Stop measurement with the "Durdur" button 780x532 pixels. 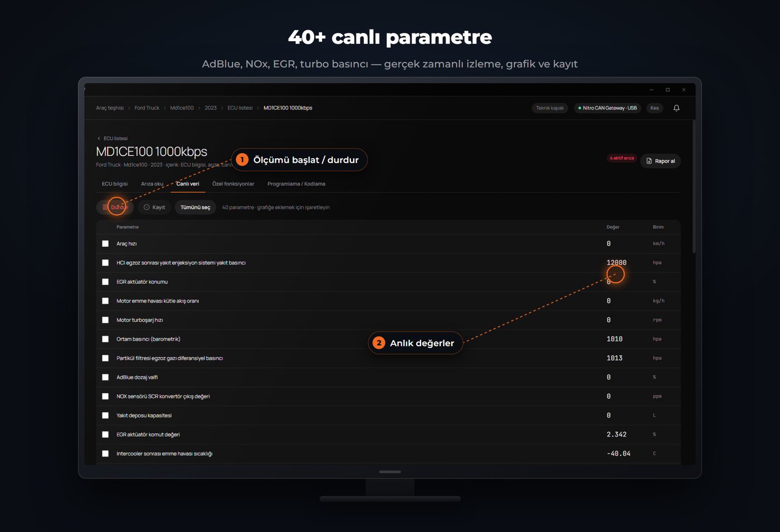click(x=115, y=207)
